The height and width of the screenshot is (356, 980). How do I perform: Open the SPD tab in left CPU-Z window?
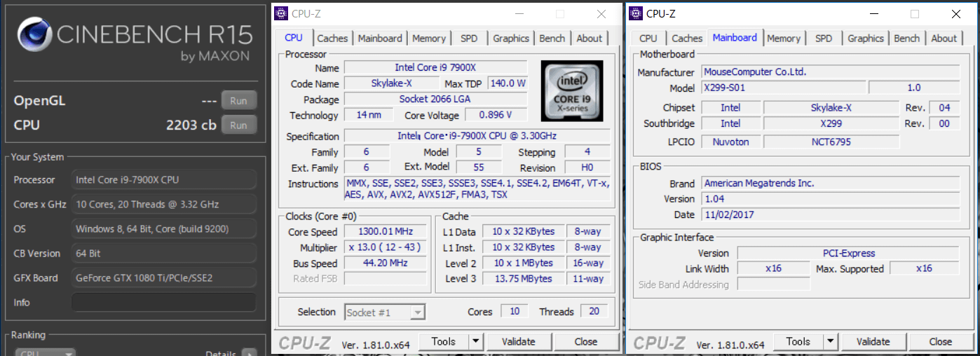469,39
